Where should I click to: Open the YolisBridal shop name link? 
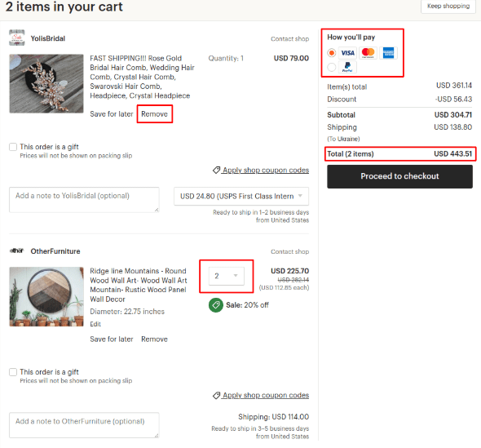click(48, 38)
